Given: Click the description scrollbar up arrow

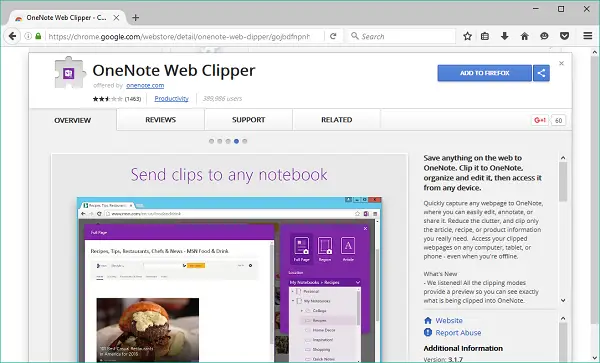Looking at the screenshot, I should click(x=563, y=158).
